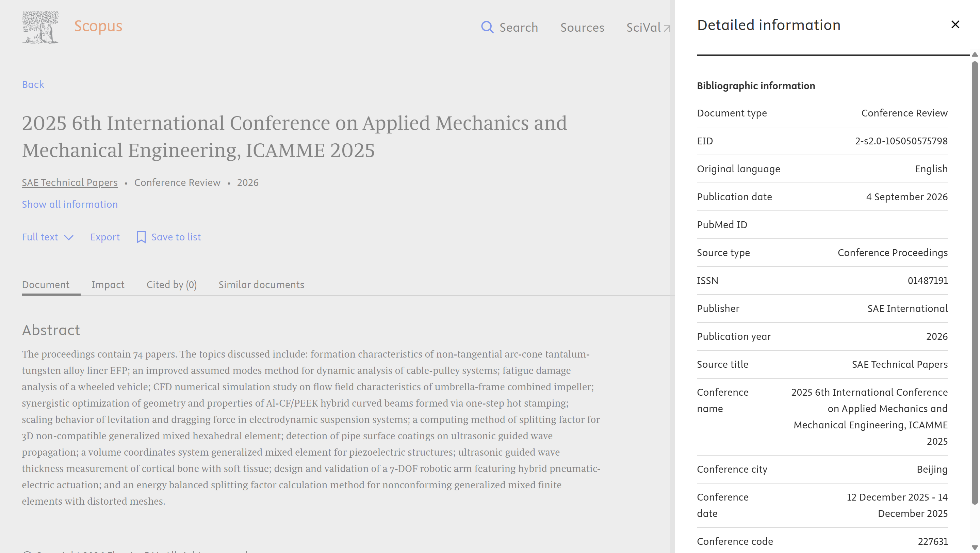Click the magnifying glass search icon
Viewport: 980px width, 553px height.
pyautogui.click(x=487, y=27)
